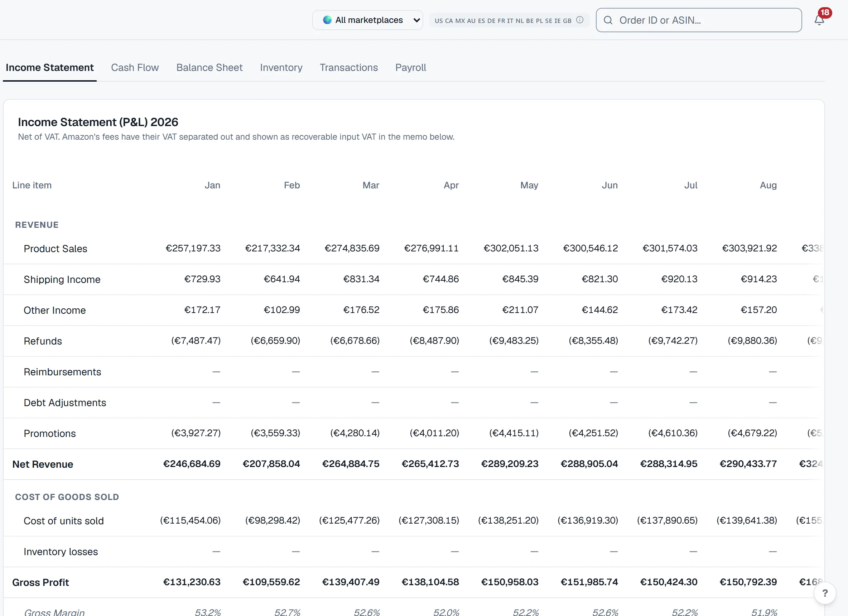Click the Debt Adjustments row label
This screenshot has height=616, width=848.
[65, 403]
